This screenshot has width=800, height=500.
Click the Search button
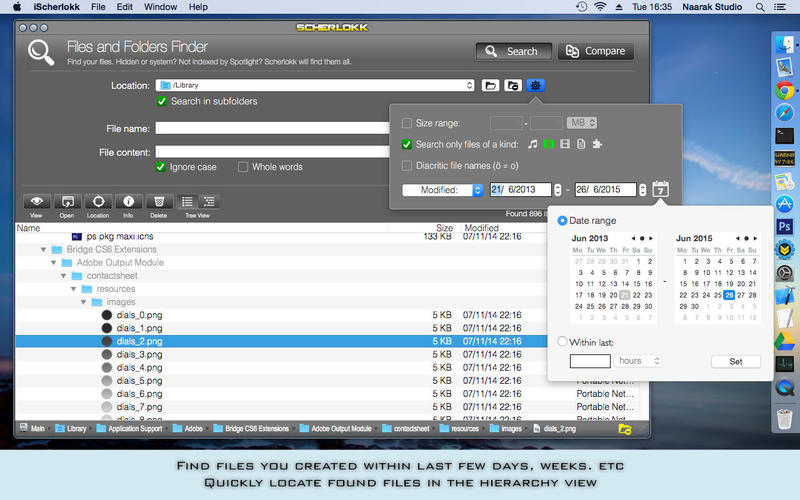[514, 51]
